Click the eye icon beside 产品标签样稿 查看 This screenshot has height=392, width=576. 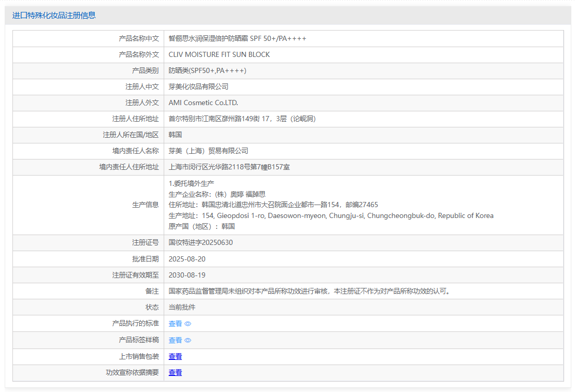click(188, 340)
